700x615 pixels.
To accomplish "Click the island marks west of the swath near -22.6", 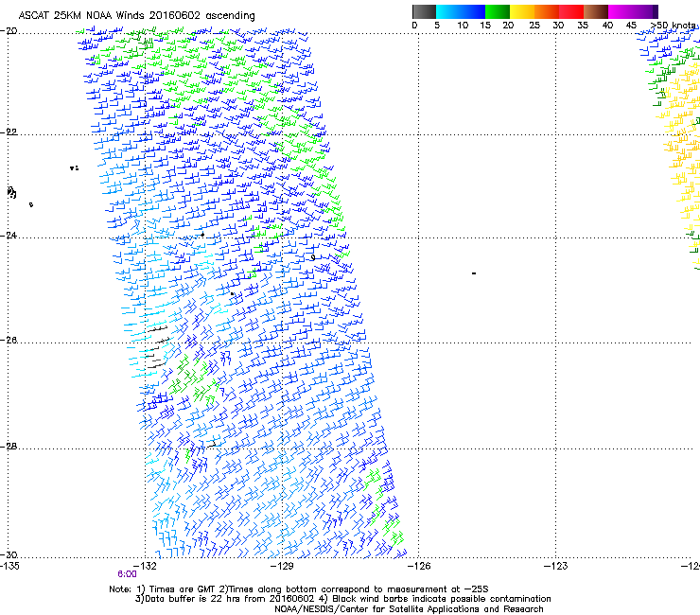I will [74, 168].
